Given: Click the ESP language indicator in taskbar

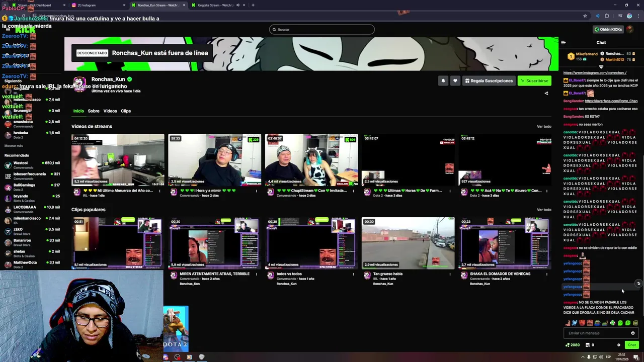Looking at the screenshot, I should click(608, 357).
